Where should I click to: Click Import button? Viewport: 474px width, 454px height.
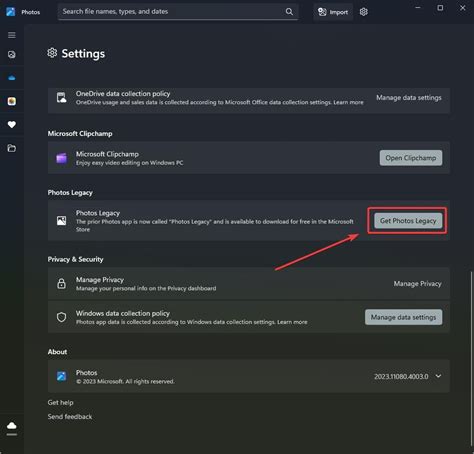tap(333, 12)
